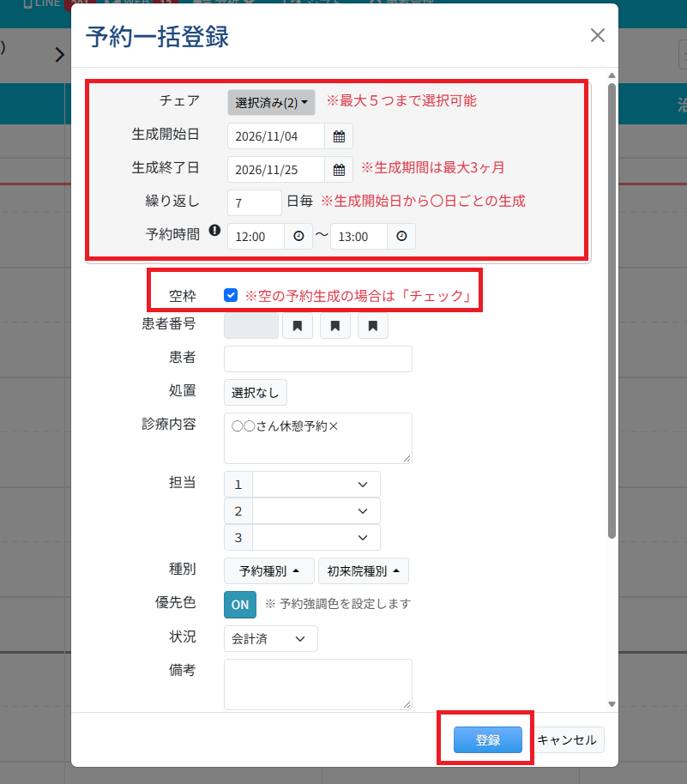Click middle bookmark icon beside 患者番号
This screenshot has height=784, width=687.
tap(335, 326)
